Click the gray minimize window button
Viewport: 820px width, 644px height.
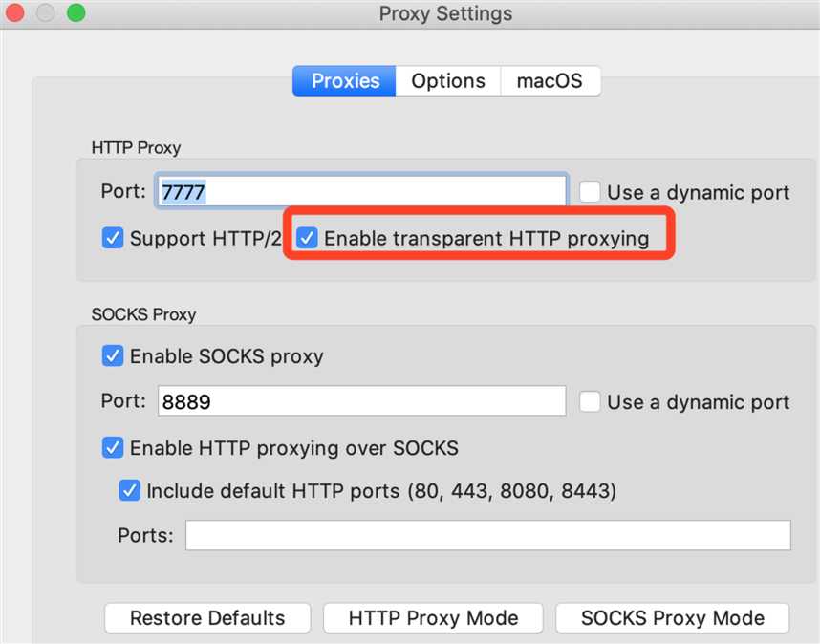point(46,12)
